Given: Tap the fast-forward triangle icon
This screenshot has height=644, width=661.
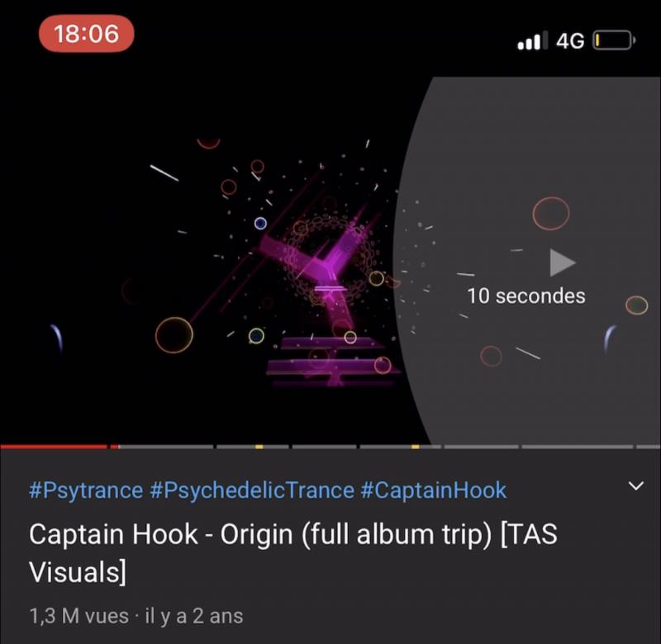Looking at the screenshot, I should (x=563, y=263).
